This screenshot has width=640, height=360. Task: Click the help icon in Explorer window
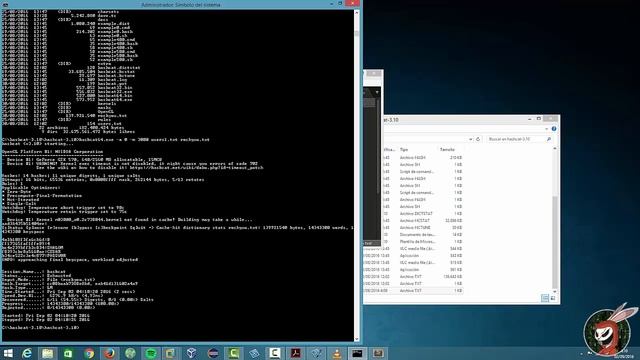pos(554,129)
